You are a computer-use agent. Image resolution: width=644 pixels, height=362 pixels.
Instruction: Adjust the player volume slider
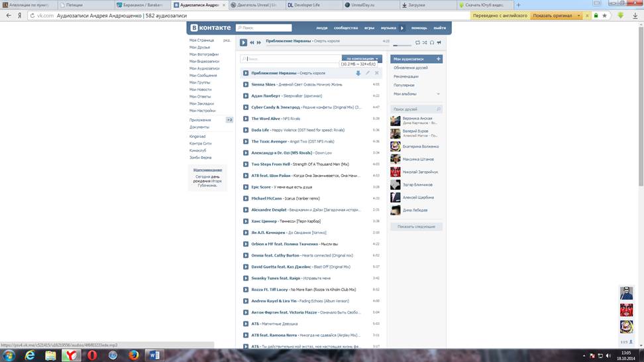point(402,45)
